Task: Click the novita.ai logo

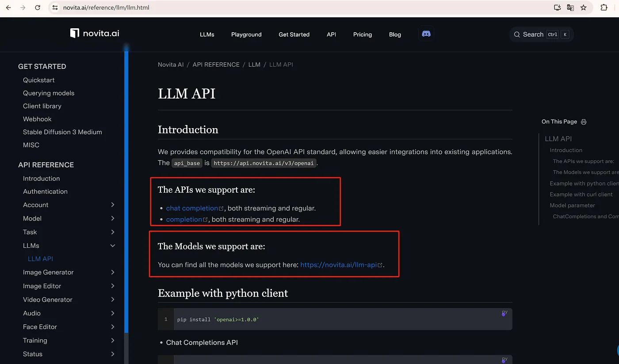Action: [x=95, y=34]
